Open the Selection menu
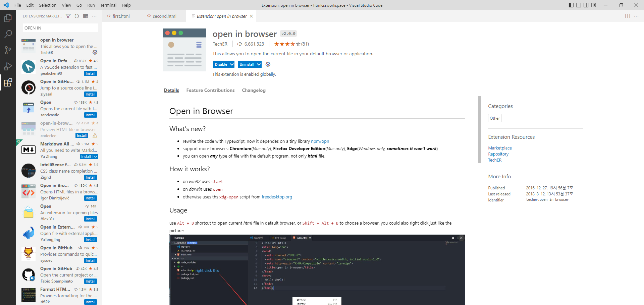The width and height of the screenshot is (644, 305). point(48,5)
